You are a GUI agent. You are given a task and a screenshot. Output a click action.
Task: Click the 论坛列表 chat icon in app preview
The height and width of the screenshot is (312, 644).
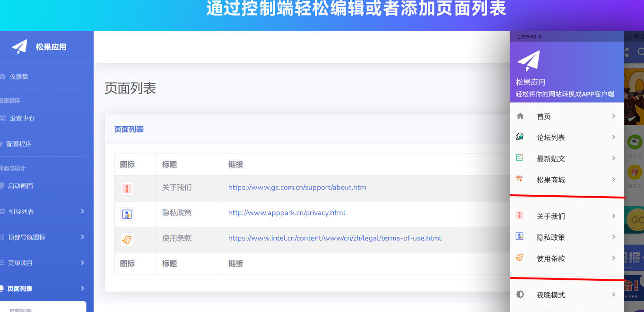tap(520, 137)
